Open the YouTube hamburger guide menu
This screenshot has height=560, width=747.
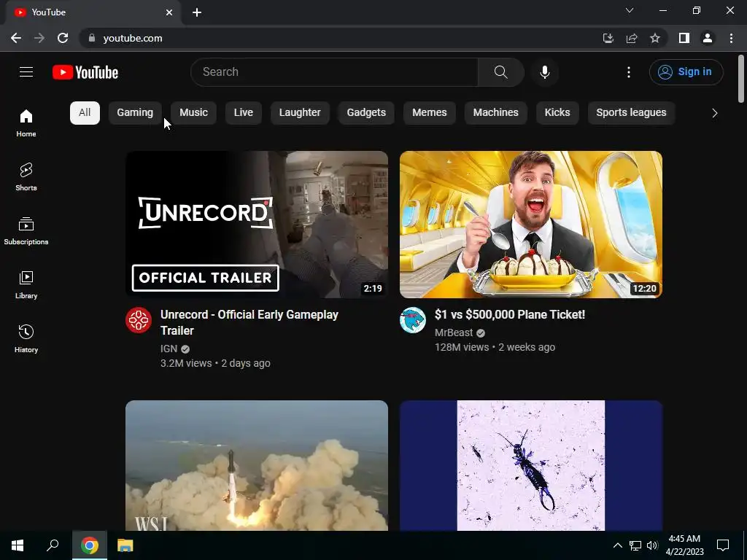(26, 72)
